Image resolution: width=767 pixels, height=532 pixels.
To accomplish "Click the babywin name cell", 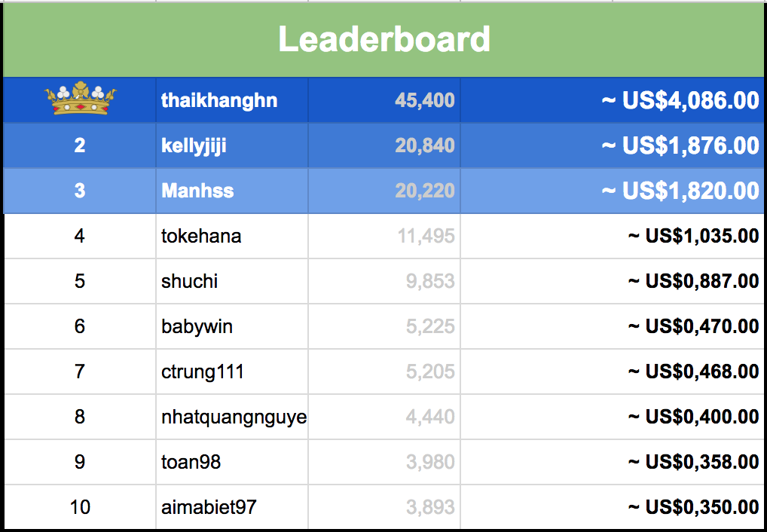I will click(x=197, y=326).
